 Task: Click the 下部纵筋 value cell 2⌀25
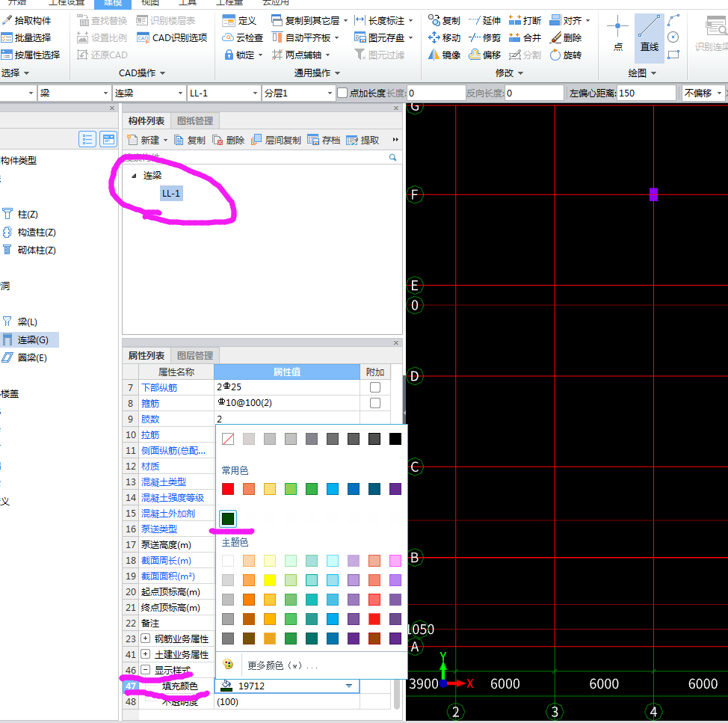(x=287, y=387)
